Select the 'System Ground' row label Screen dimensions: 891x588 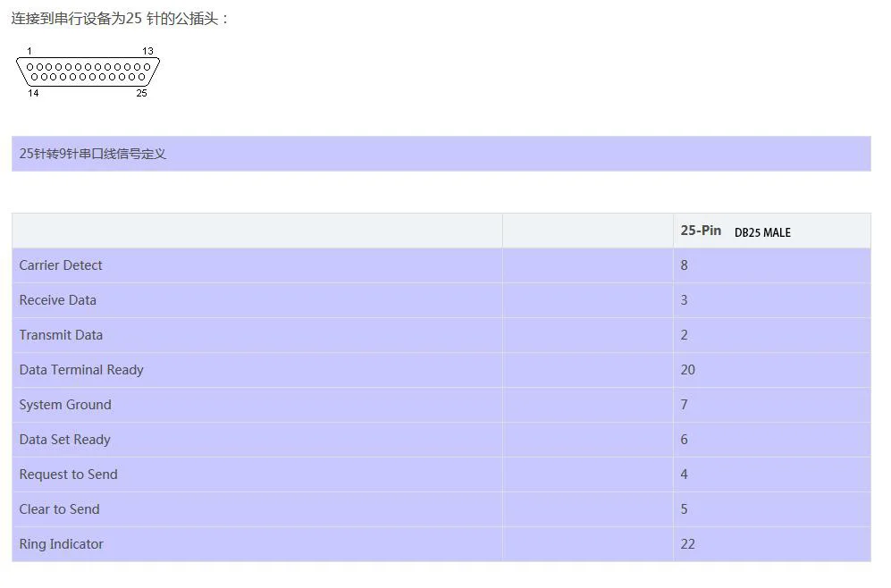pos(65,405)
